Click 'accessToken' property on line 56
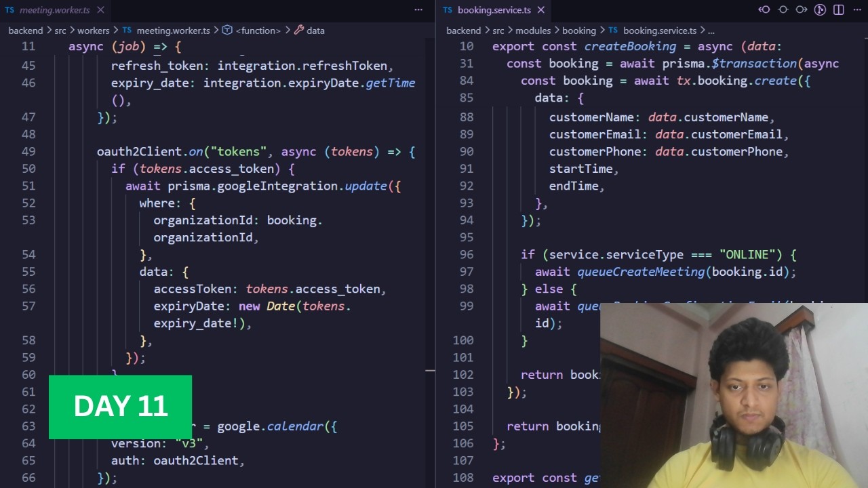The image size is (868, 488). [x=193, y=289]
